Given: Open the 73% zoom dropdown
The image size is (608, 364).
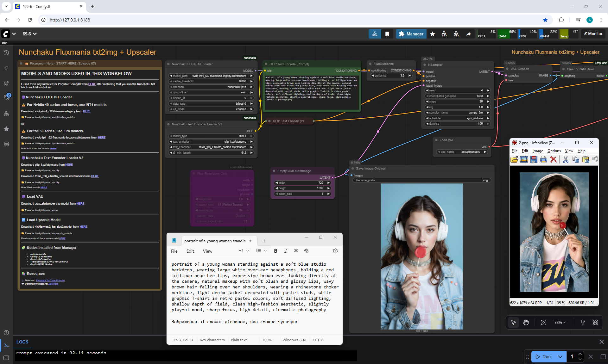Looking at the screenshot, I should 560,322.
